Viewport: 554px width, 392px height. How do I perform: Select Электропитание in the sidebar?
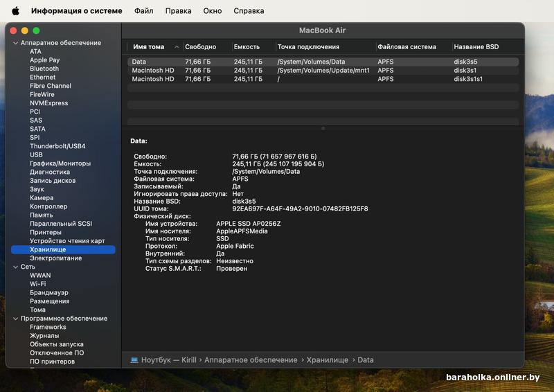tap(55, 258)
